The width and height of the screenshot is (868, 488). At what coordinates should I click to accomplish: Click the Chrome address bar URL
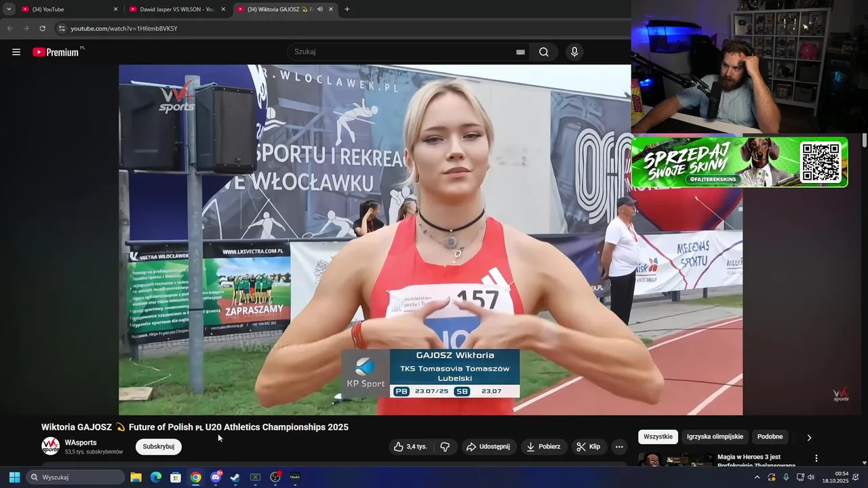click(124, 28)
